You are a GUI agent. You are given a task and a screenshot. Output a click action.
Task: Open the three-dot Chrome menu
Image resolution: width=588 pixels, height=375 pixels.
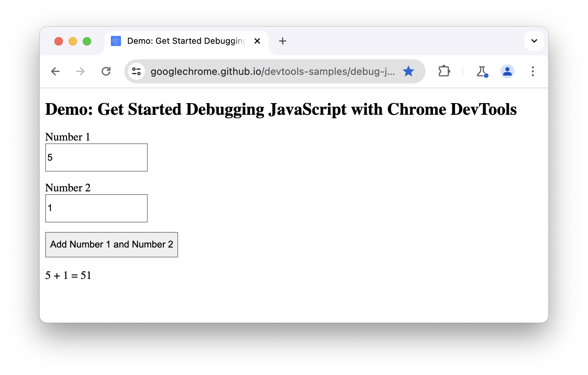(533, 71)
